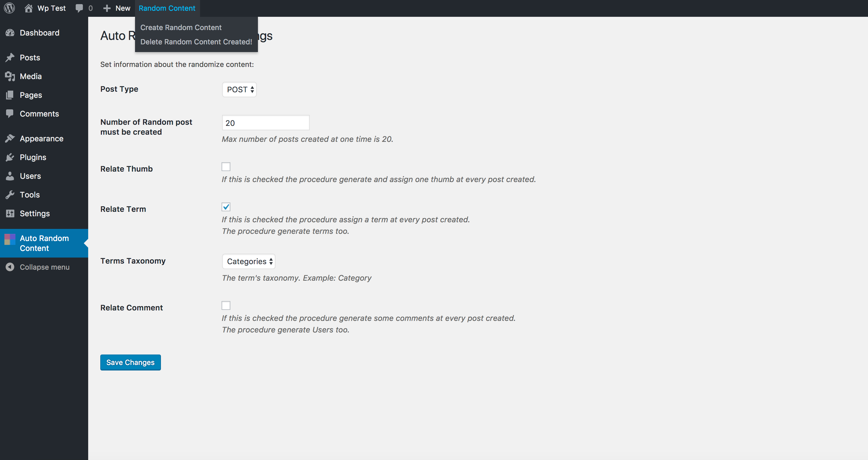Uncheck the Relate Term checkbox
The width and height of the screenshot is (868, 460).
[226, 207]
